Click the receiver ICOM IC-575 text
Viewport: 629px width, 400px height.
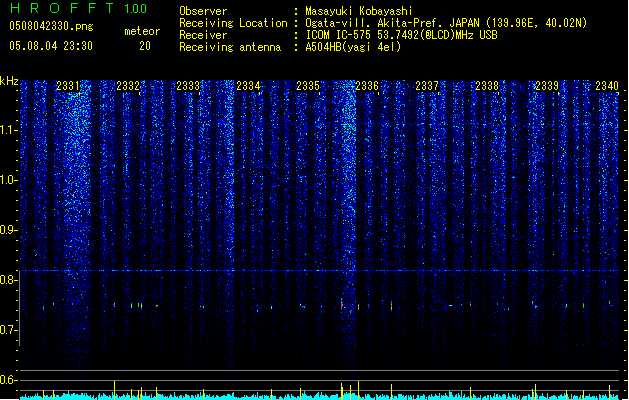[x=401, y=35]
